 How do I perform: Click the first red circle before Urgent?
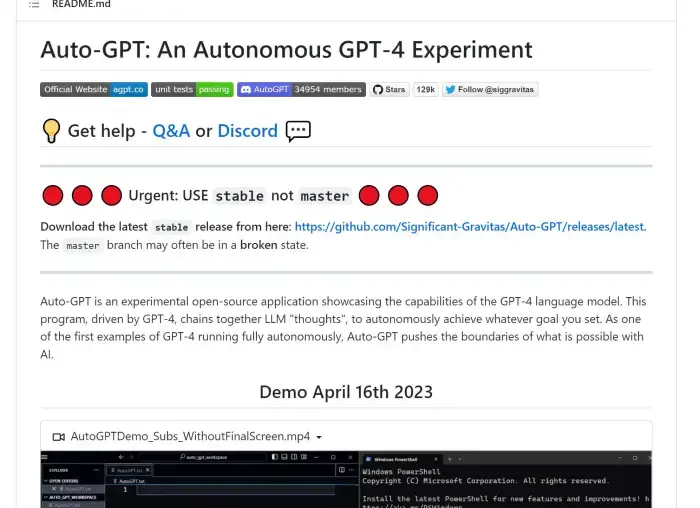(53, 195)
